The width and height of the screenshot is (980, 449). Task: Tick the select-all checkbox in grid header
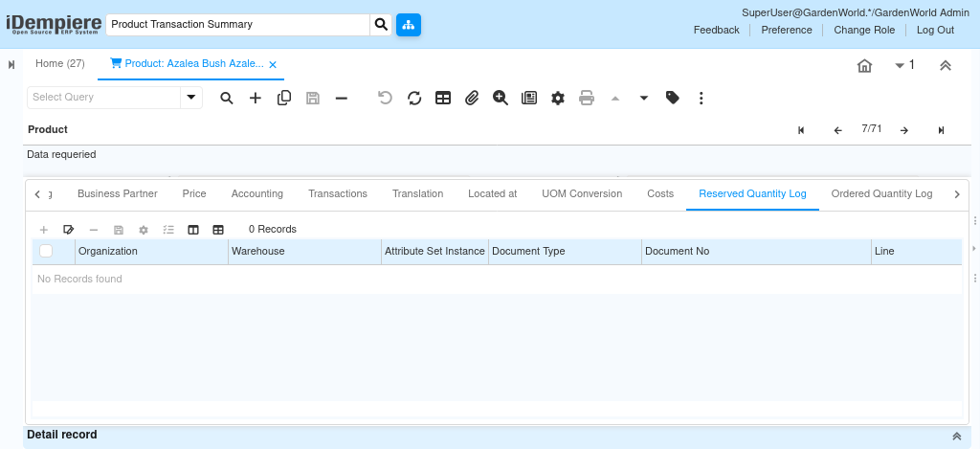46,251
